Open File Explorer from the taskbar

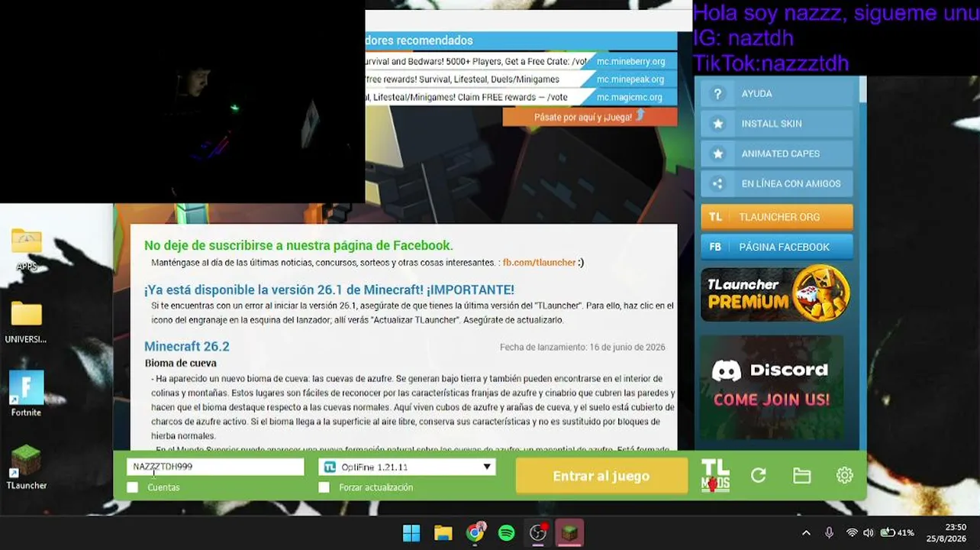coord(443,532)
